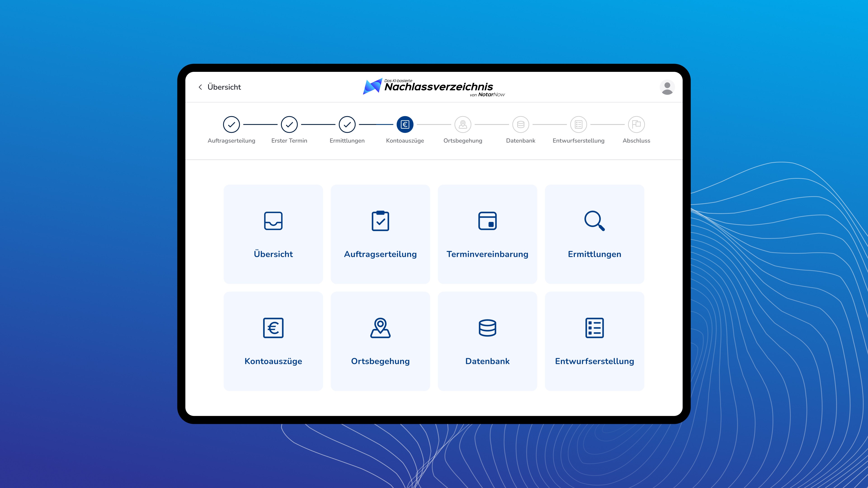
Task: Open the Ermittlungen magnifier tile
Action: (x=594, y=234)
